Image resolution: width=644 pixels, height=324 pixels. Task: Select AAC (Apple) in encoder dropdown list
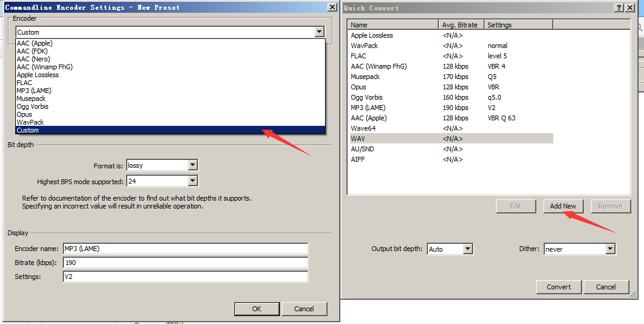(170, 43)
